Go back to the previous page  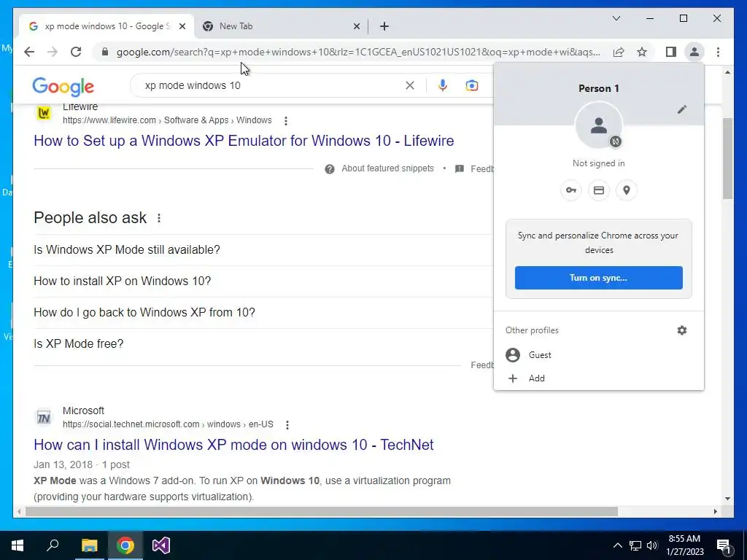tap(29, 52)
